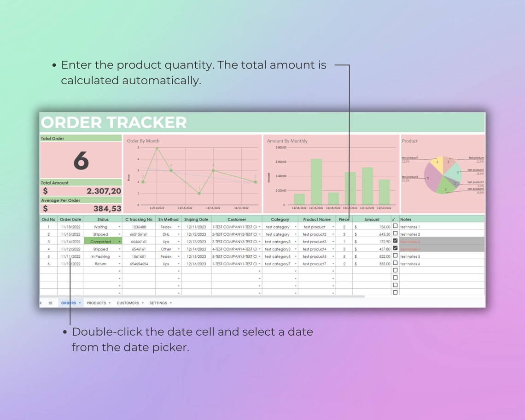
Task: Click the plus icon to add a new sheet
Action: point(41,303)
